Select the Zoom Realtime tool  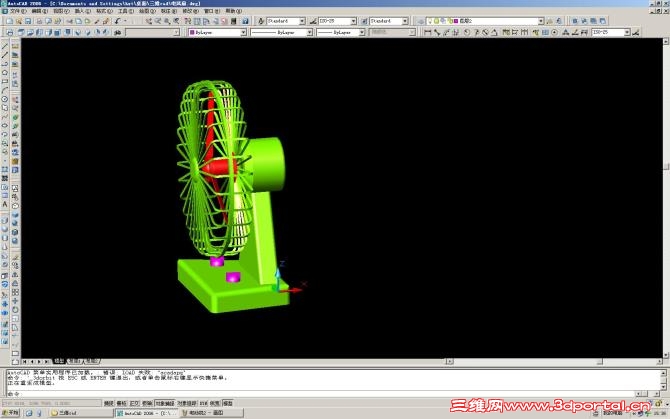click(x=158, y=21)
